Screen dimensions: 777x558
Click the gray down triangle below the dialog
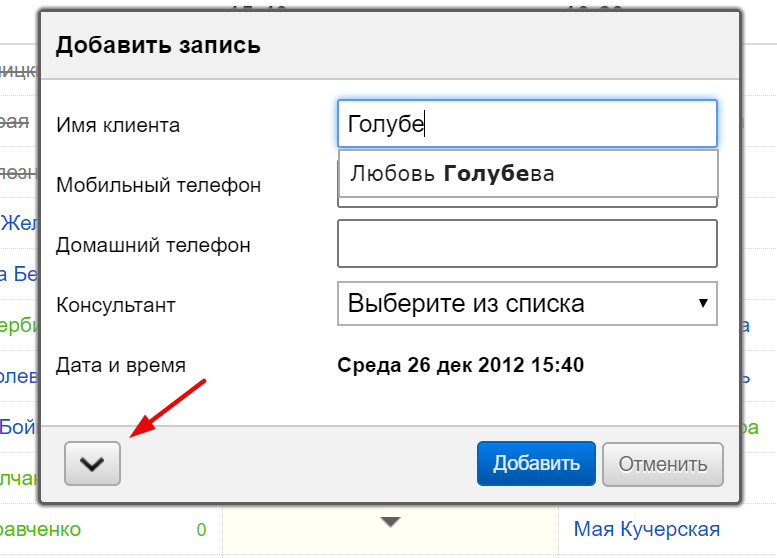pyautogui.click(x=391, y=522)
